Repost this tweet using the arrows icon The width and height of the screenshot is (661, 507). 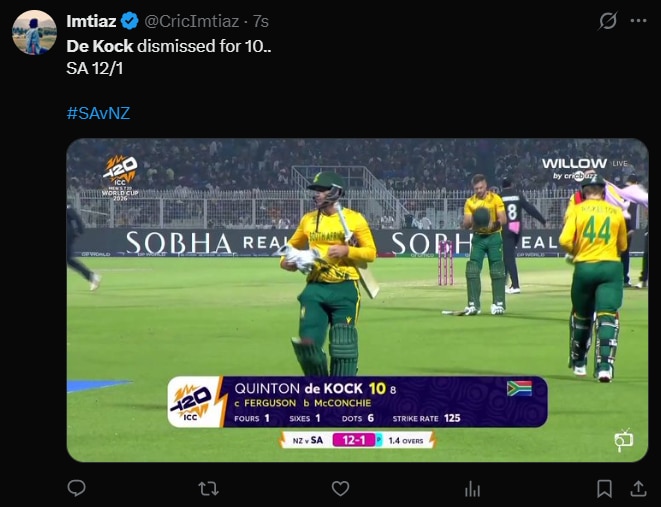coord(208,488)
